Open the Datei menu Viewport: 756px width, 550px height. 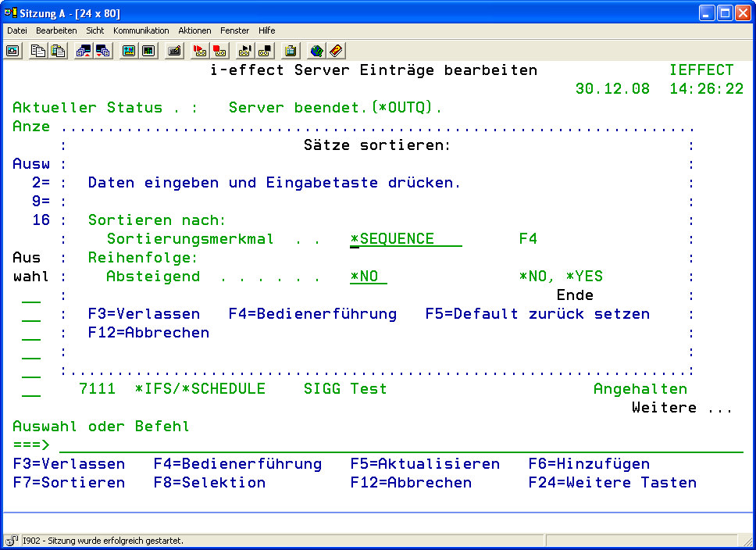click(17, 30)
